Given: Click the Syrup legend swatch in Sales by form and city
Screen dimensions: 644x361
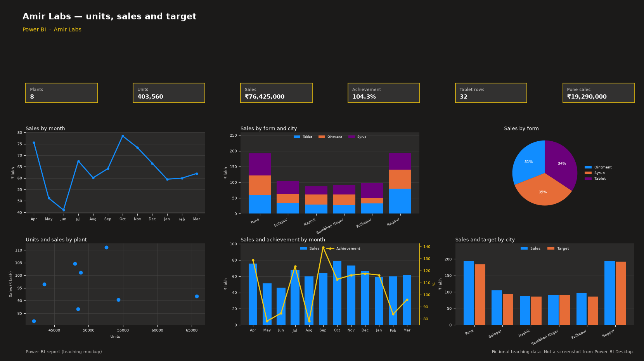Looking at the screenshot, I should [352, 137].
